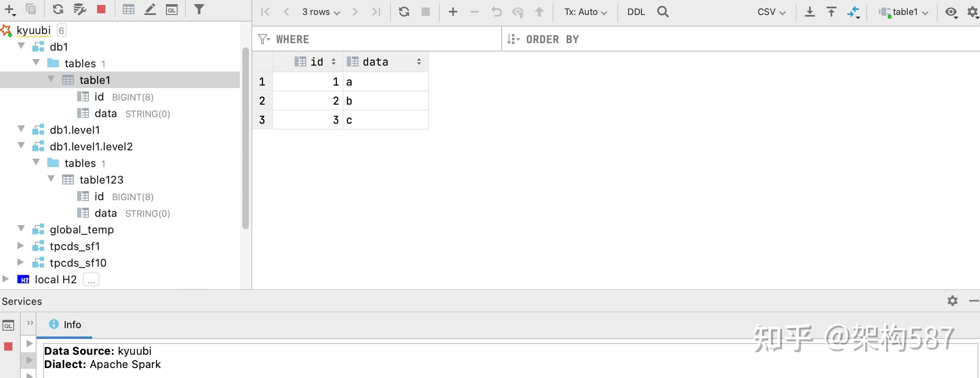Open the filter funnel icon in database toolbar
Screen dimensions: 980x378
pyautogui.click(x=199, y=9)
